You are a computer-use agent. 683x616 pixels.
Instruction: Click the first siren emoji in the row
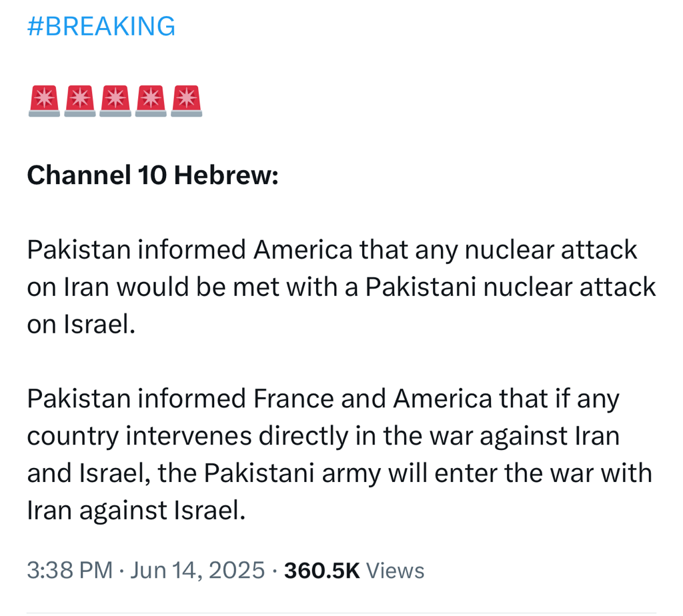click(x=44, y=101)
